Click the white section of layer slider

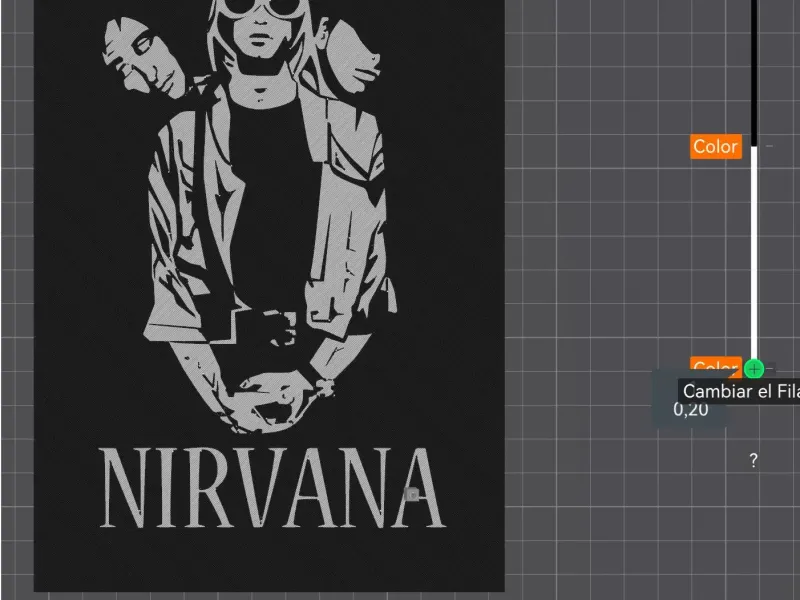[x=754, y=253]
